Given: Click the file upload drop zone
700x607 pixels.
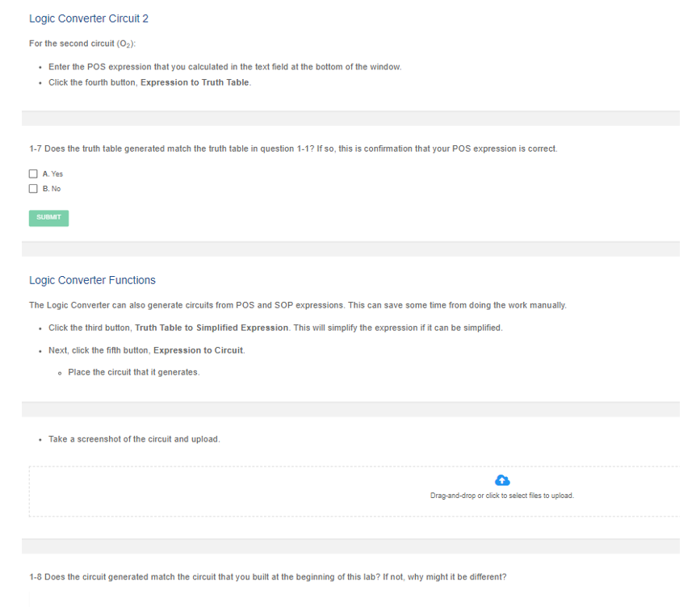Looking at the screenshot, I should [x=354, y=490].
